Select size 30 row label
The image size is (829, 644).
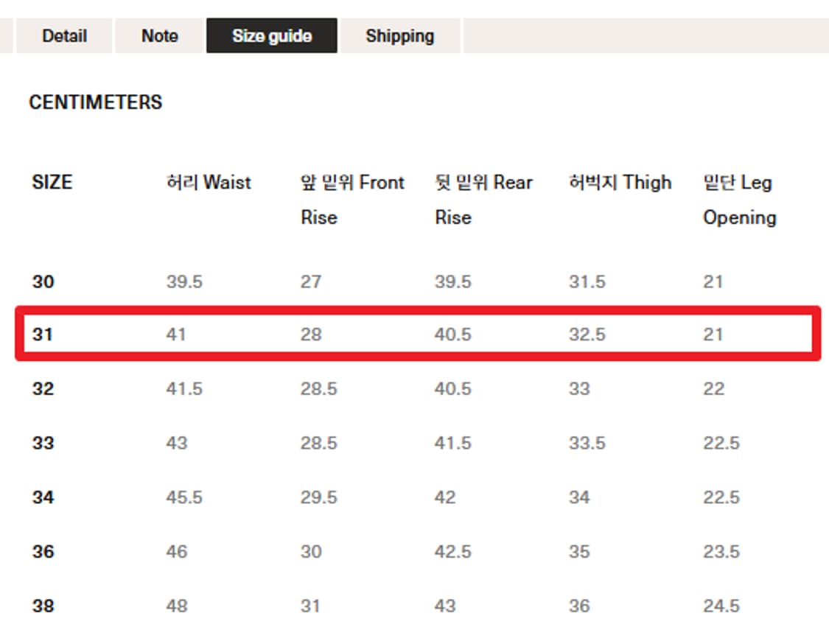[x=43, y=281]
